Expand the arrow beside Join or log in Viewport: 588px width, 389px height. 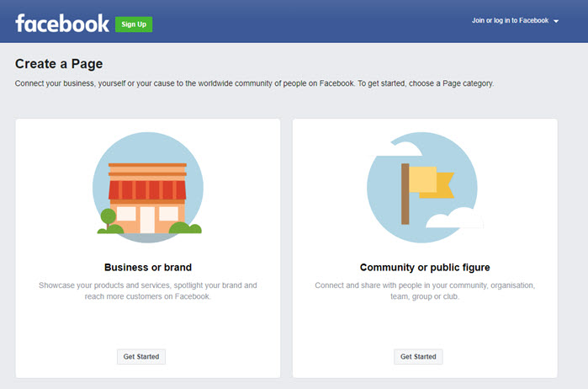556,21
